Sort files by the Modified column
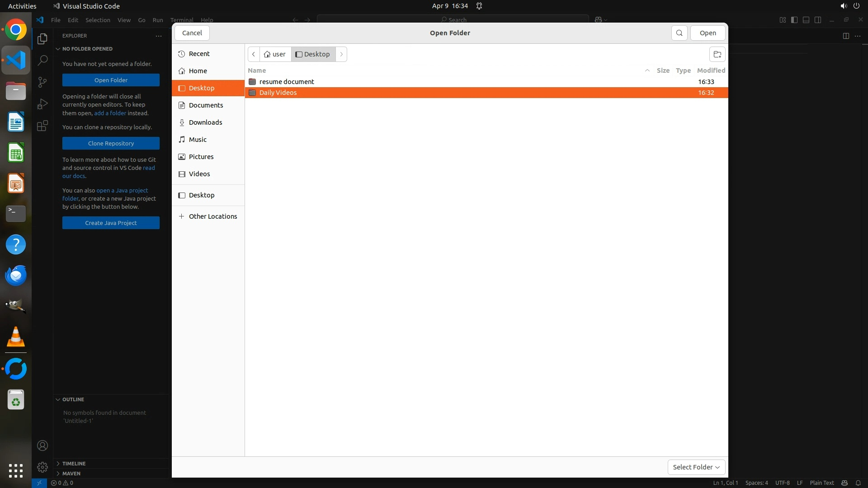Viewport: 868px width, 488px height. coord(711,70)
